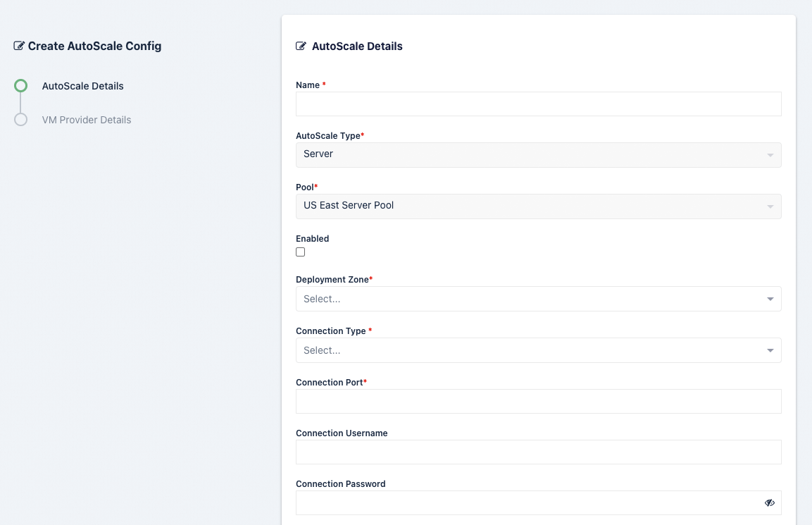Image resolution: width=812 pixels, height=525 pixels.
Task: Focus the Connection Password input field
Action: coord(528,503)
